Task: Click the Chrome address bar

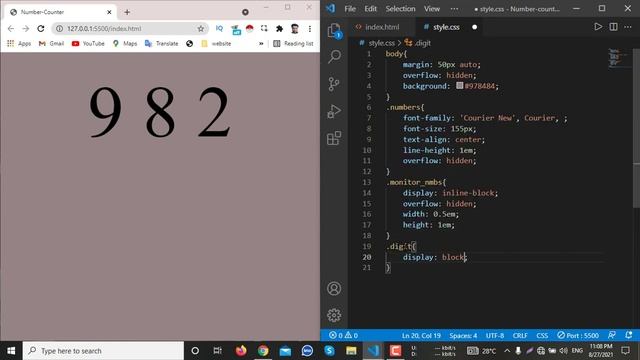Action: tap(130, 29)
